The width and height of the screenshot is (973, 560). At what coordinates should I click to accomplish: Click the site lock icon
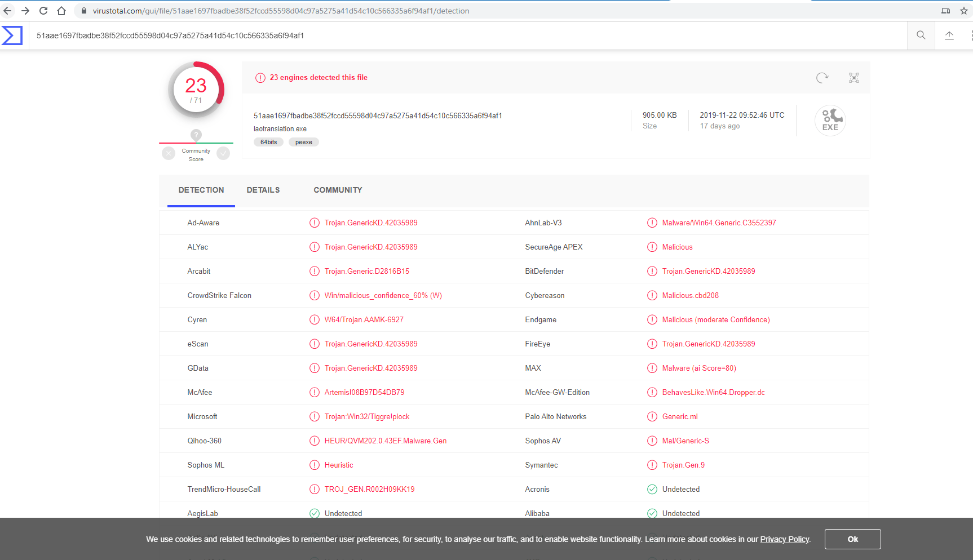click(x=83, y=11)
